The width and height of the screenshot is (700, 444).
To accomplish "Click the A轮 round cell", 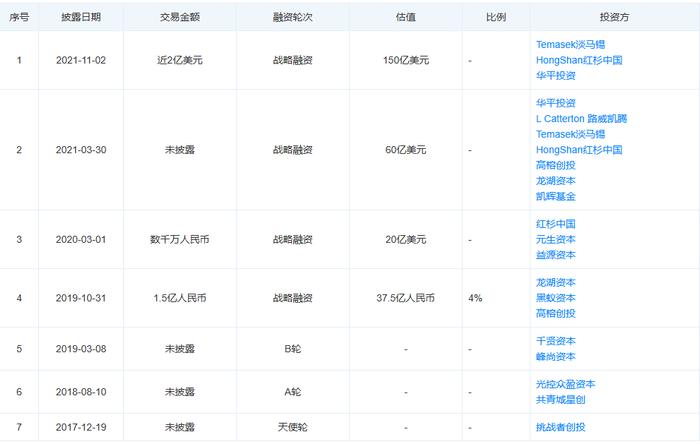I will [x=293, y=392].
